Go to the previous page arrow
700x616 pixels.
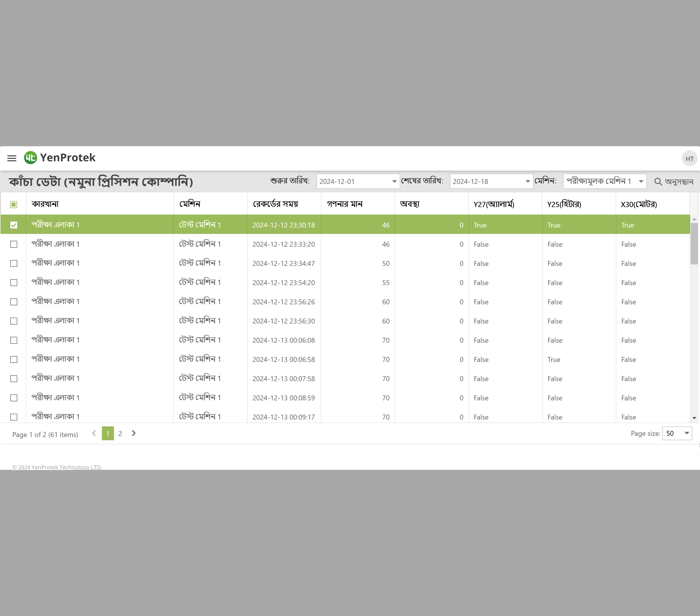click(x=94, y=433)
